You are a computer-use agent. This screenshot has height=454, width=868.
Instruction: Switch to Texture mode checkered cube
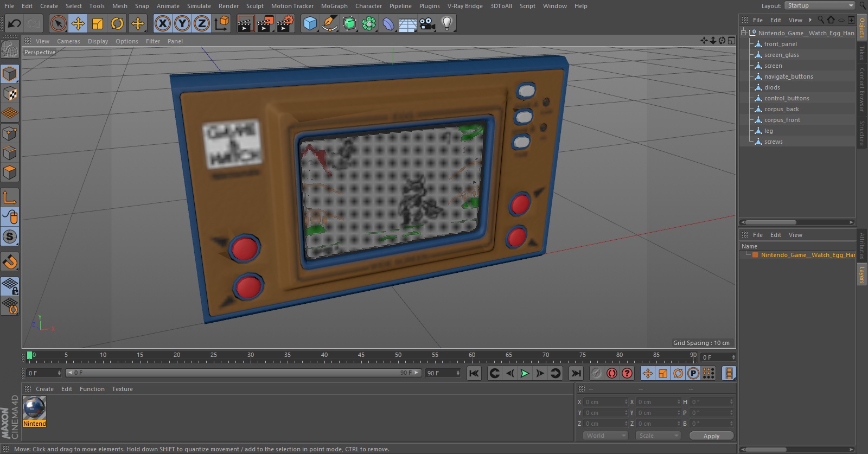point(10,94)
